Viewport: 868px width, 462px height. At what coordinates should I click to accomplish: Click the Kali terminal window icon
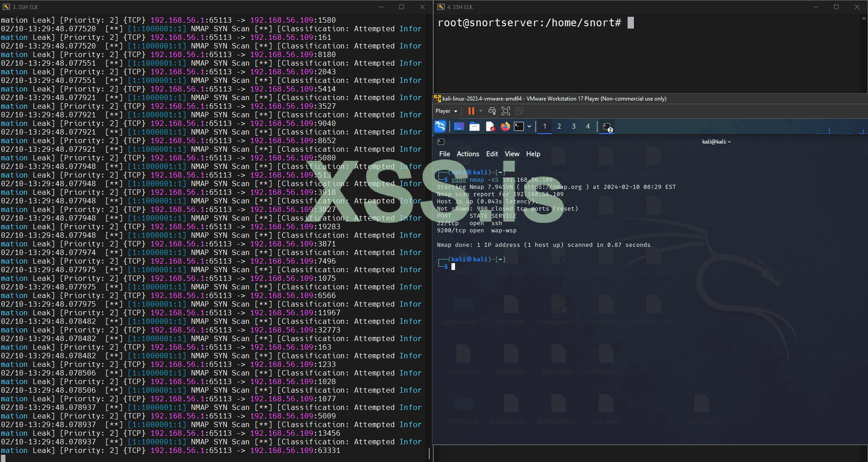pos(441,142)
